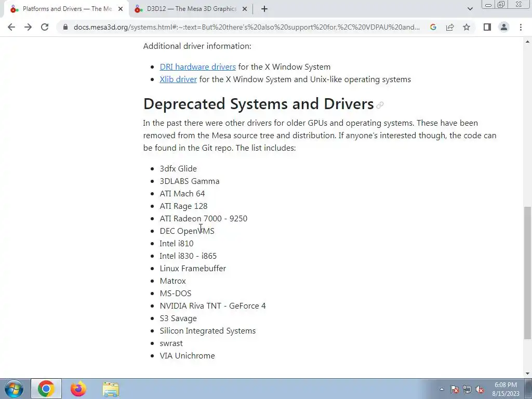Click 'Intel i810' list item
Screen dimensions: 532x399
[177, 244]
